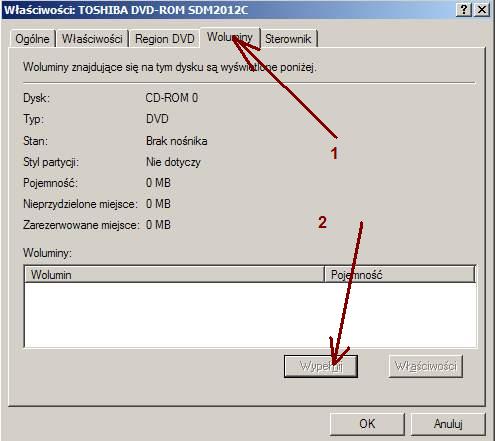Click the 'Dysk:' label
This screenshot has height=441, width=495.
pyautogui.click(x=36, y=98)
